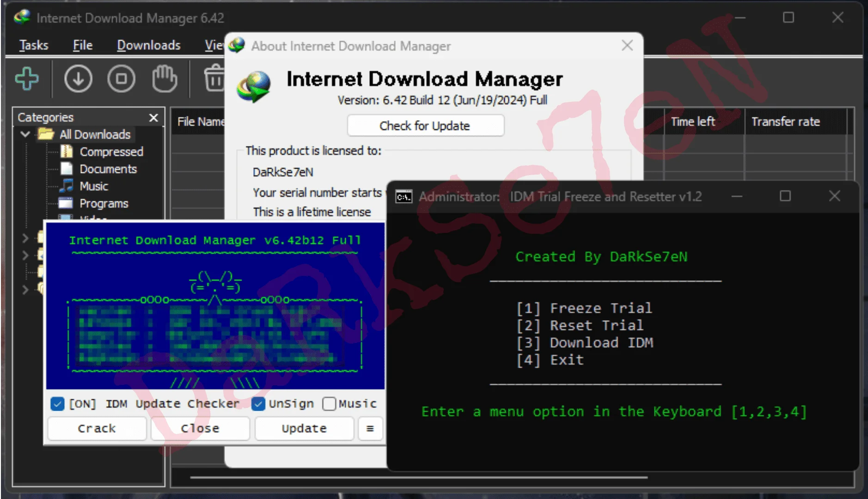Click the Compressed category archive icon
The height and width of the screenshot is (499, 868).
tap(67, 152)
